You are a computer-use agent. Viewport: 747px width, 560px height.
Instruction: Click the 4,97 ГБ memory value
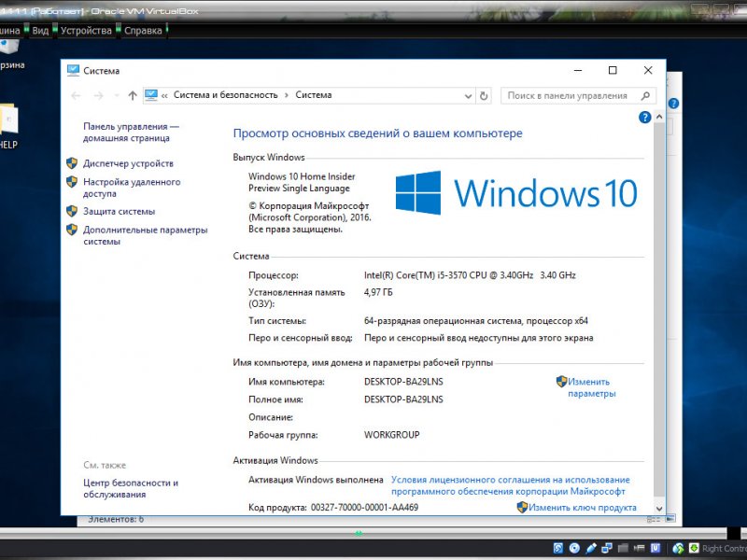point(378,292)
